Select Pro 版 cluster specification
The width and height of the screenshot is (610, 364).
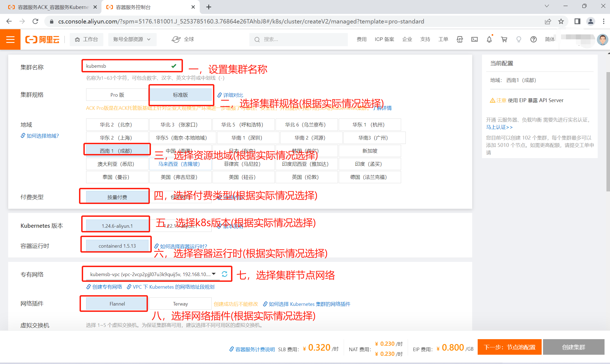pyautogui.click(x=117, y=95)
